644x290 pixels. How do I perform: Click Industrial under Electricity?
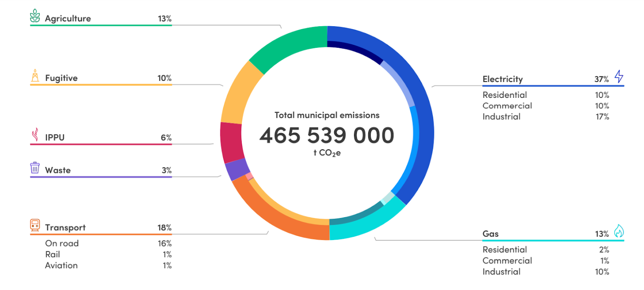[501, 116]
